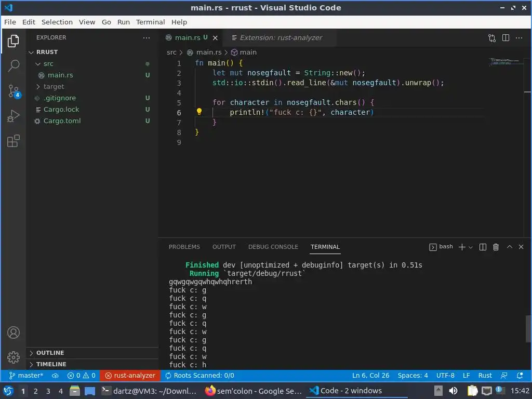The image size is (532, 399).
Task: Open the Accounts menu icon
Action: tap(13, 332)
